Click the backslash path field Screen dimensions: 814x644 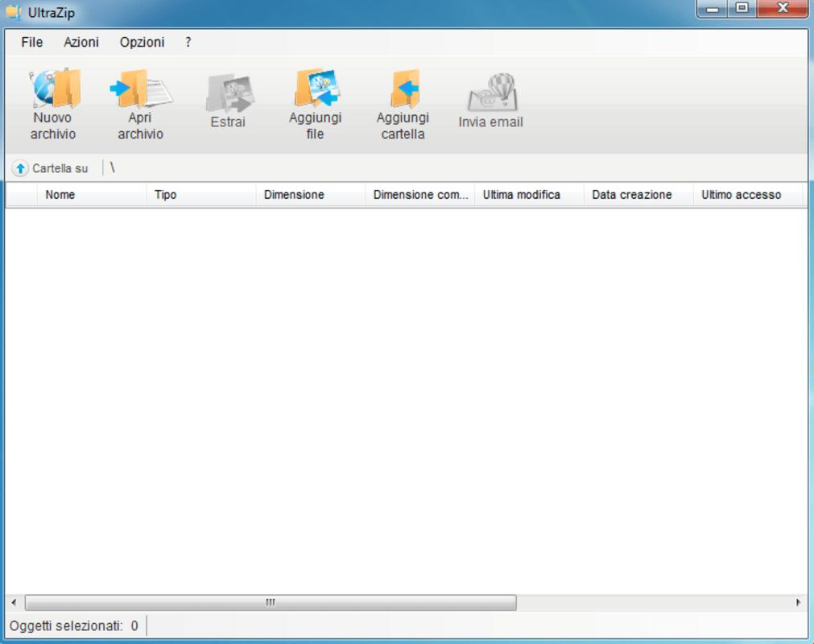pos(112,168)
